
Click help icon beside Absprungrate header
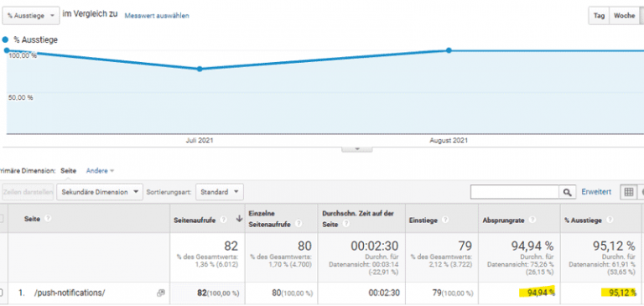532,220
